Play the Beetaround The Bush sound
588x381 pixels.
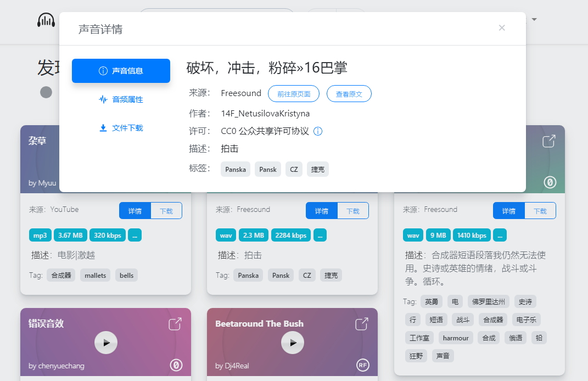pos(293,343)
